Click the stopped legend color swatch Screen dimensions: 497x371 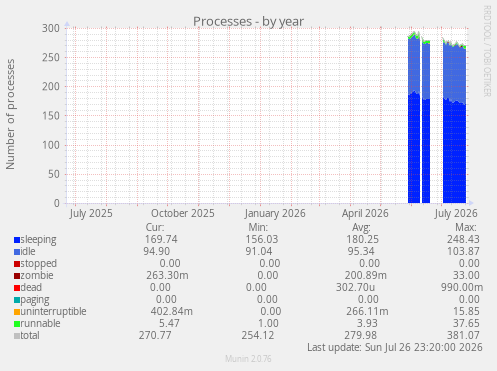[17, 264]
